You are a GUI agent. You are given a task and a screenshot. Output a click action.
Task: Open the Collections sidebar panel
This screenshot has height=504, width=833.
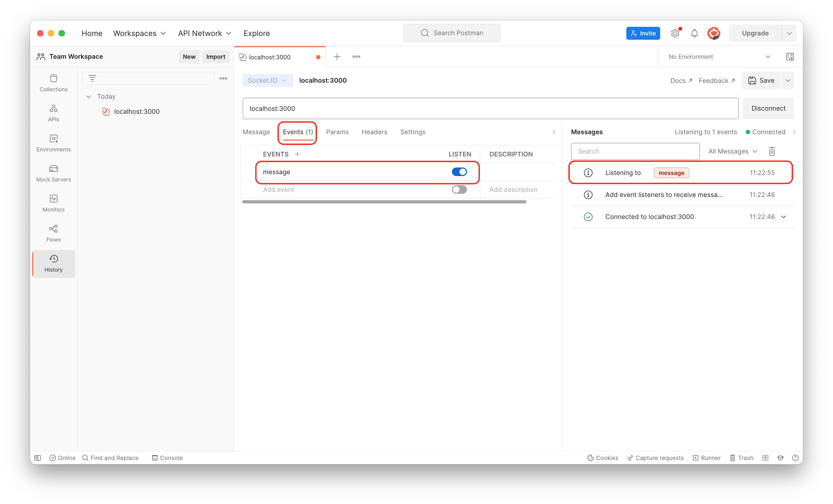[53, 83]
